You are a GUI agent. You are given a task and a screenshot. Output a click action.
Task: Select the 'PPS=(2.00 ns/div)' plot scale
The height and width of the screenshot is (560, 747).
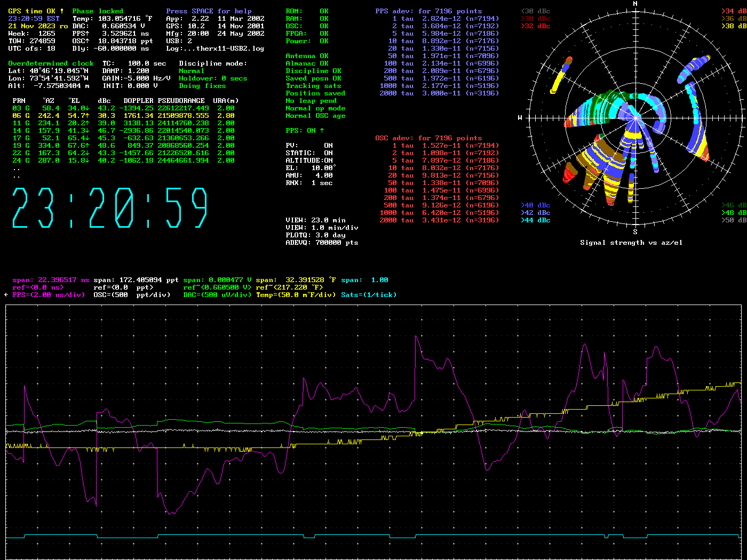(49, 295)
